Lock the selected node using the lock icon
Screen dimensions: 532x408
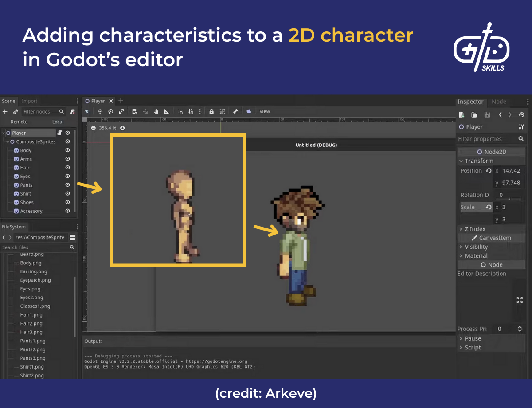[211, 111]
